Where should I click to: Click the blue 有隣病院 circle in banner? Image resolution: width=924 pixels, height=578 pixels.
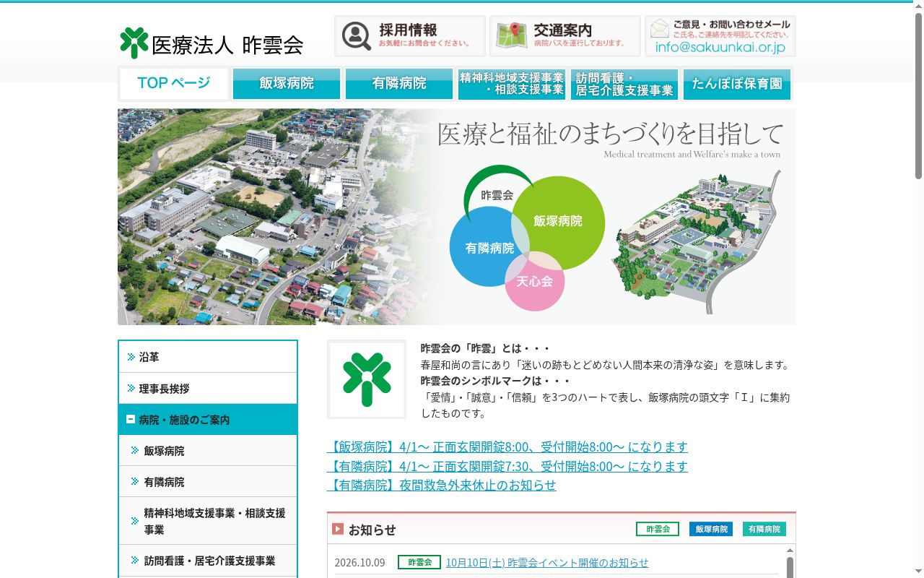click(489, 247)
